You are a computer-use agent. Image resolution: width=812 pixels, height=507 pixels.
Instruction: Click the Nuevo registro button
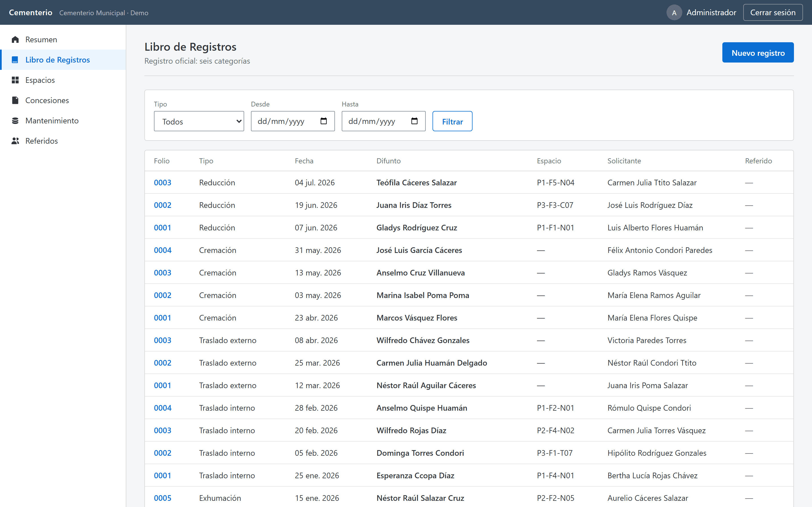pyautogui.click(x=758, y=53)
